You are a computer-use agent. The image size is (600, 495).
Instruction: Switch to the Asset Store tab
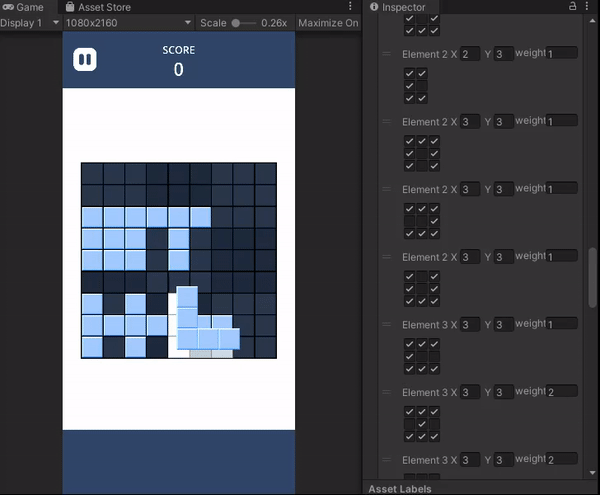click(98, 7)
